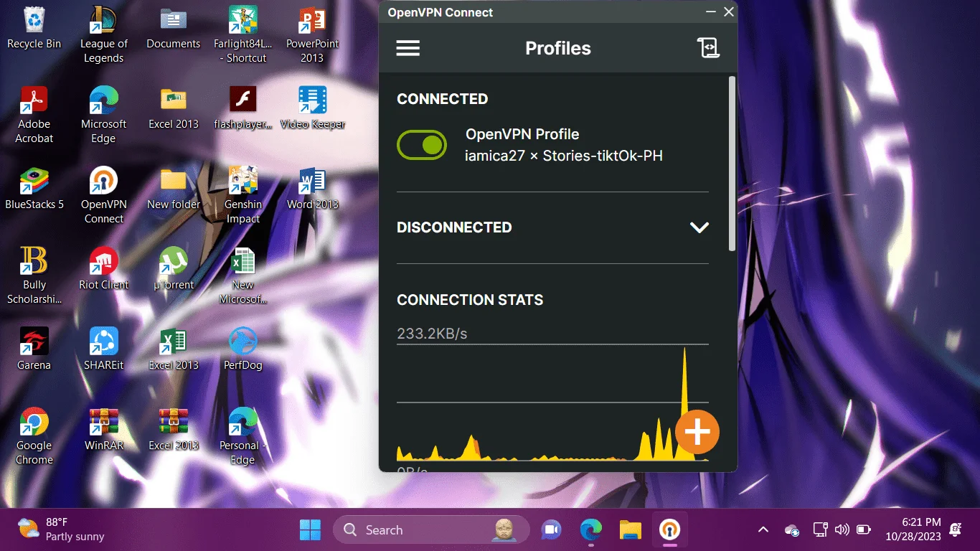Screen dimensions: 980x551
Task: Add a new profile with orange plus button
Action: [697, 432]
